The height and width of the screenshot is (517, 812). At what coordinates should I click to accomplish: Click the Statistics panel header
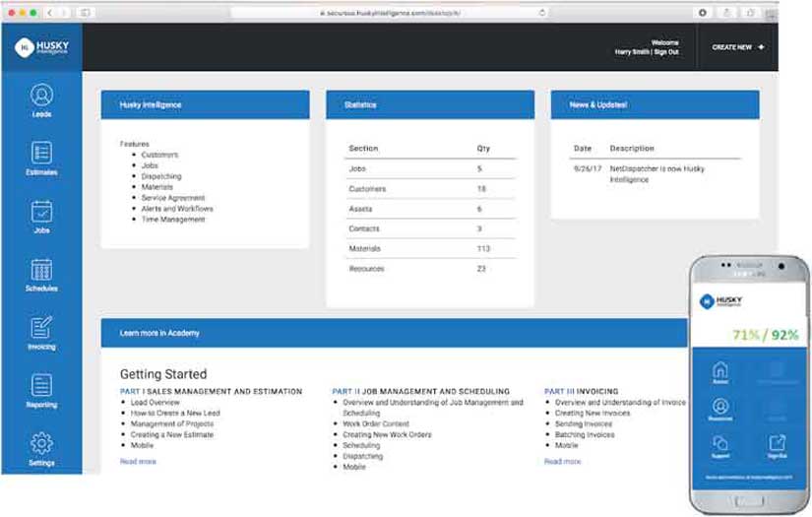(430, 104)
